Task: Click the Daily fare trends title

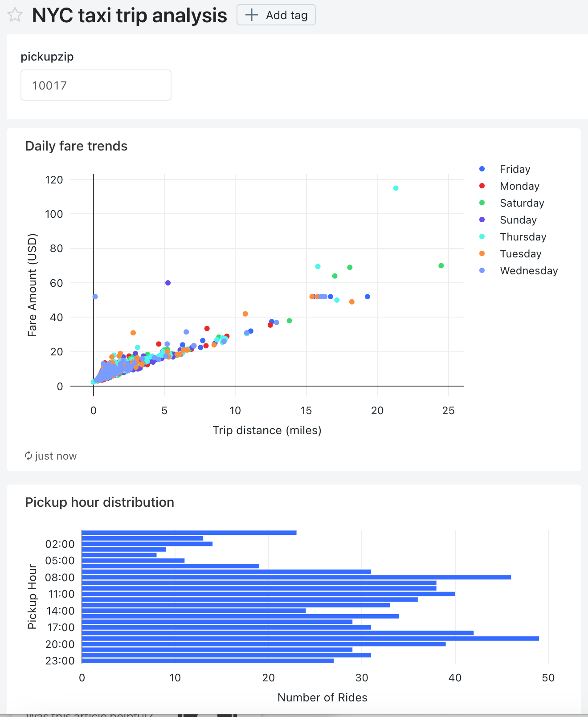Action: pyautogui.click(x=76, y=146)
